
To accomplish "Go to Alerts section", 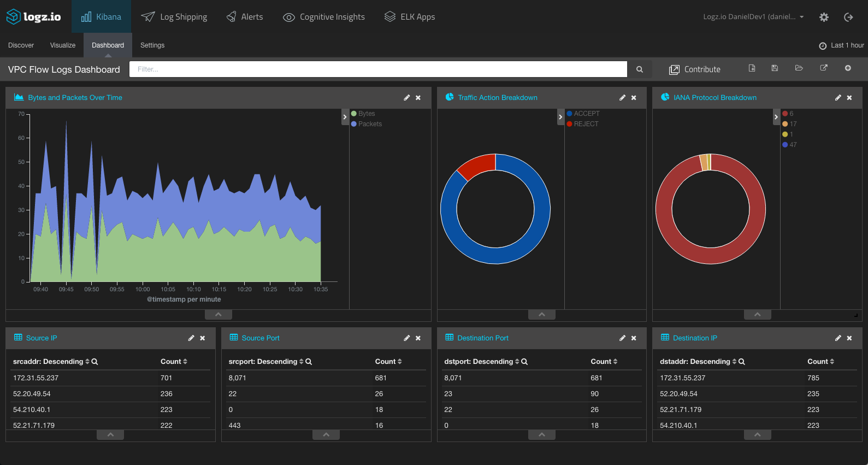I will (245, 17).
